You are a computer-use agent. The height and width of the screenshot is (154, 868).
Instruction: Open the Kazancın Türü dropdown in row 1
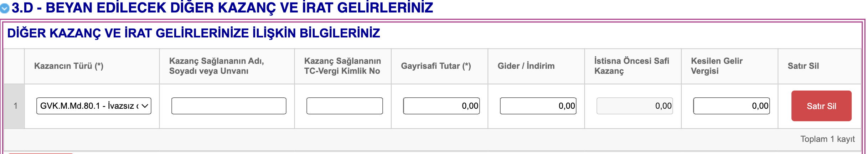tap(94, 106)
